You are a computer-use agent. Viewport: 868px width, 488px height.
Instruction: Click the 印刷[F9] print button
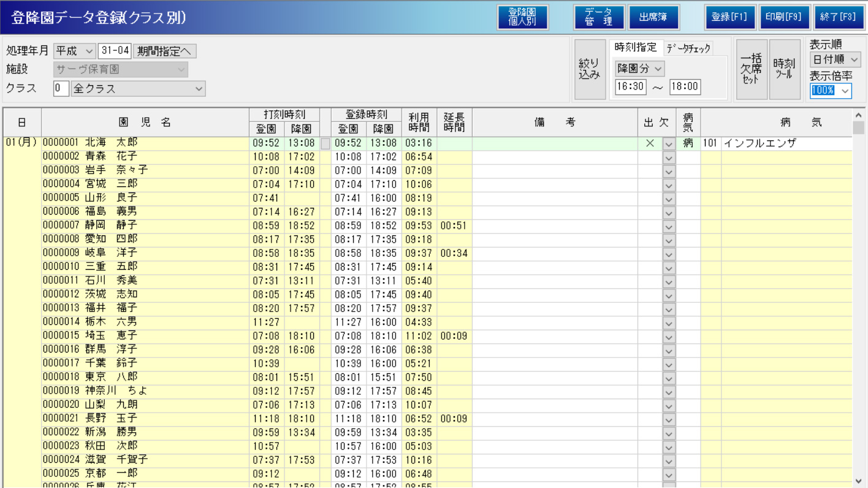point(784,17)
